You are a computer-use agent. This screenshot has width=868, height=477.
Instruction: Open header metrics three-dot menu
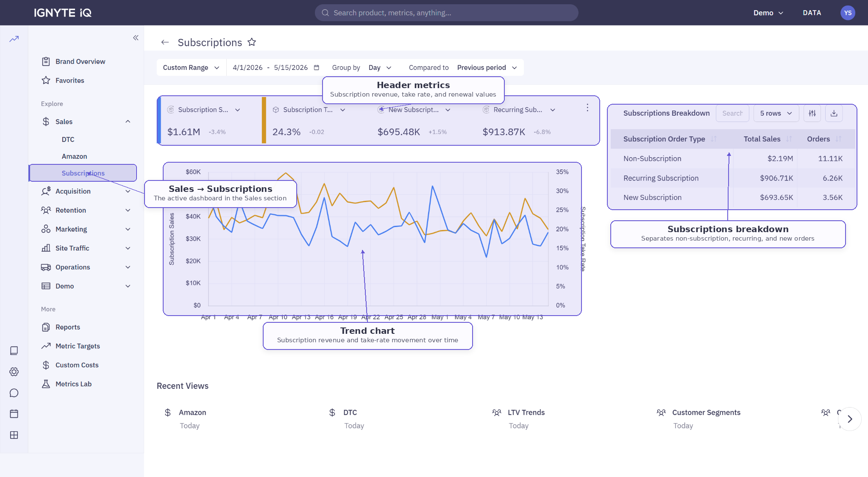(587, 108)
